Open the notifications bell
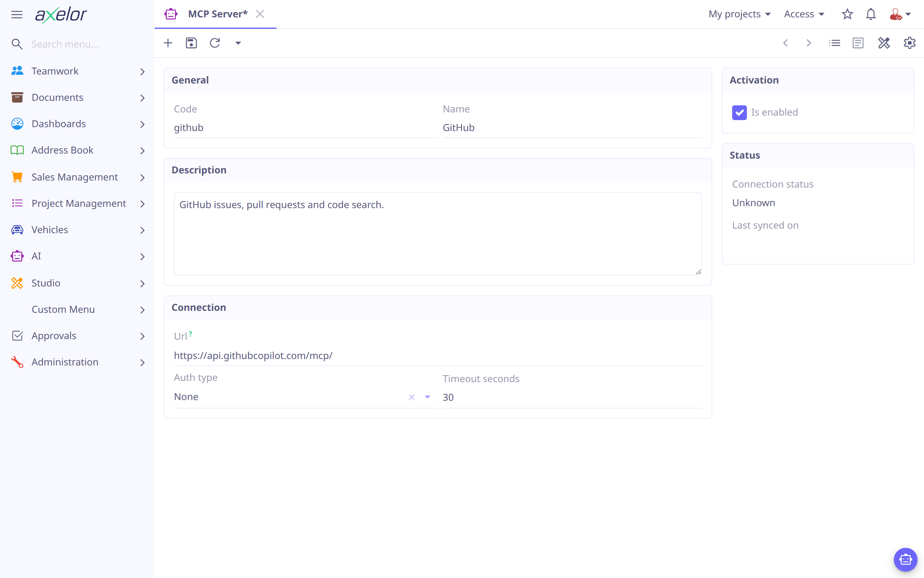This screenshot has height=578, width=924. pos(871,14)
